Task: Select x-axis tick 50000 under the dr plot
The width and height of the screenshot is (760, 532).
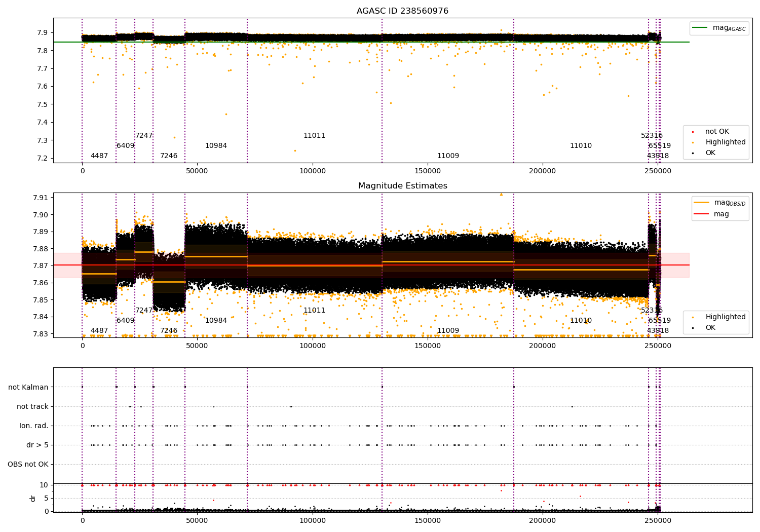Action: (197, 520)
